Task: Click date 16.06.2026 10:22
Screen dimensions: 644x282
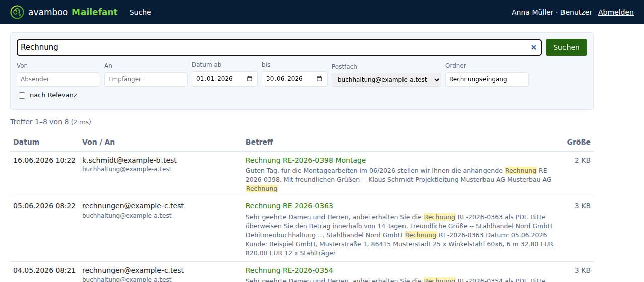Action: pos(44,160)
